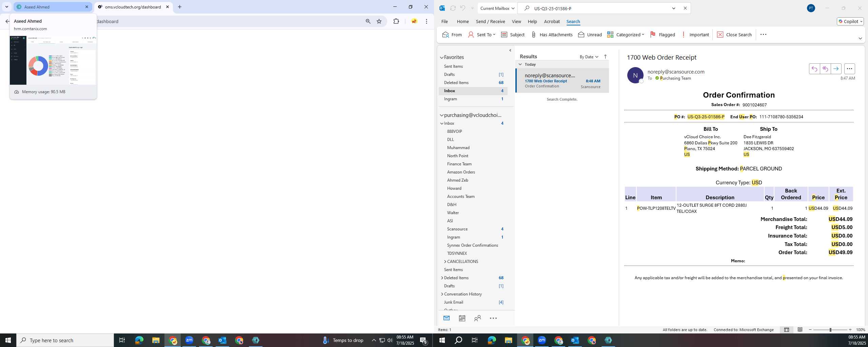
Task: Expand the search box options dropdown arrow
Action: [x=674, y=8]
